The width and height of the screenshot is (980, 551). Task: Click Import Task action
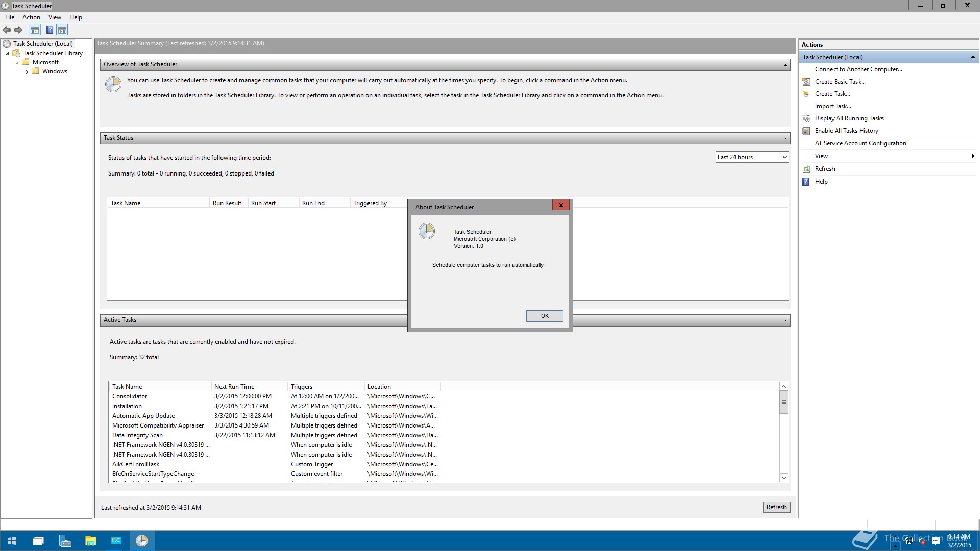[x=833, y=106]
